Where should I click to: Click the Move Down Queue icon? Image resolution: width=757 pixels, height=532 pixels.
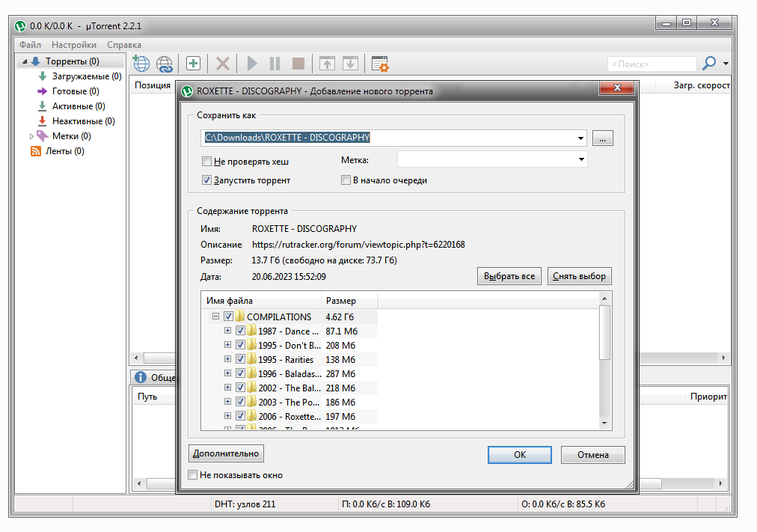tap(350, 64)
